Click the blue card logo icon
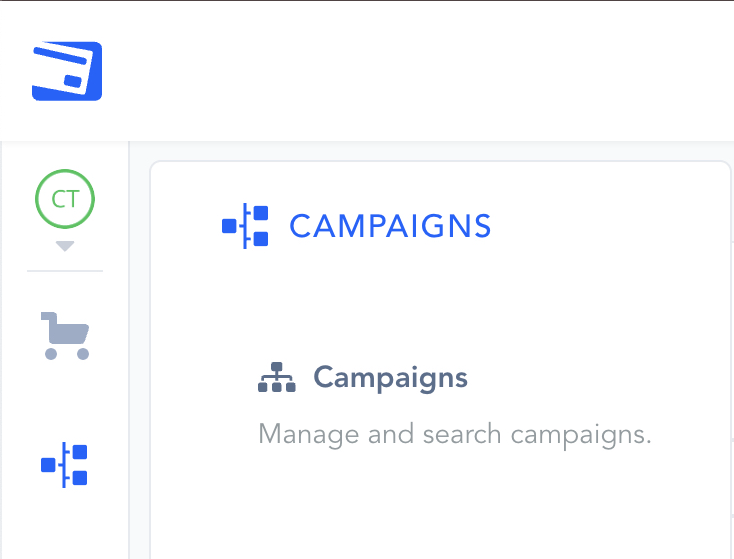 coord(67,71)
